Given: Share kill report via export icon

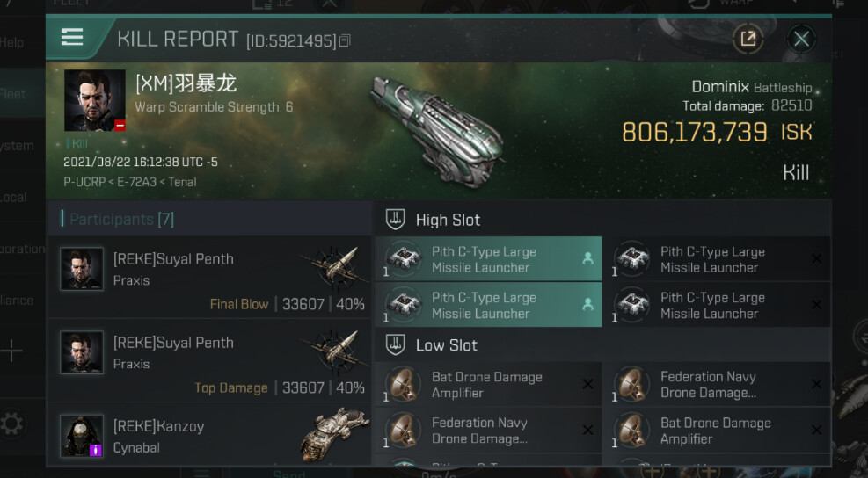Looking at the screenshot, I should click(748, 39).
